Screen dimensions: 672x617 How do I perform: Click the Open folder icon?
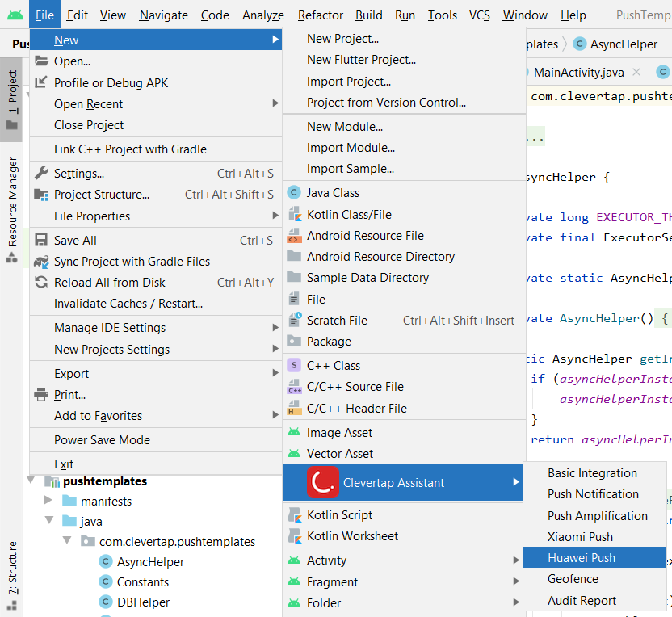tap(41, 61)
